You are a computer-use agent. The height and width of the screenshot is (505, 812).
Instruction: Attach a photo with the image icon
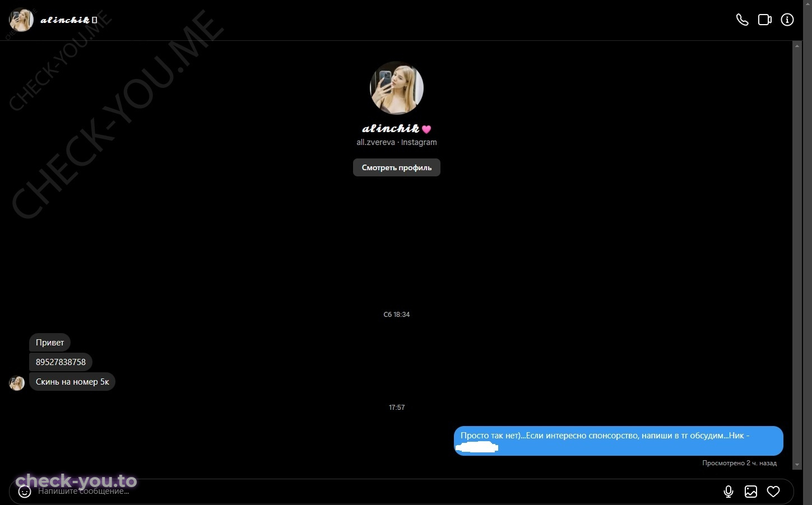[x=751, y=492]
